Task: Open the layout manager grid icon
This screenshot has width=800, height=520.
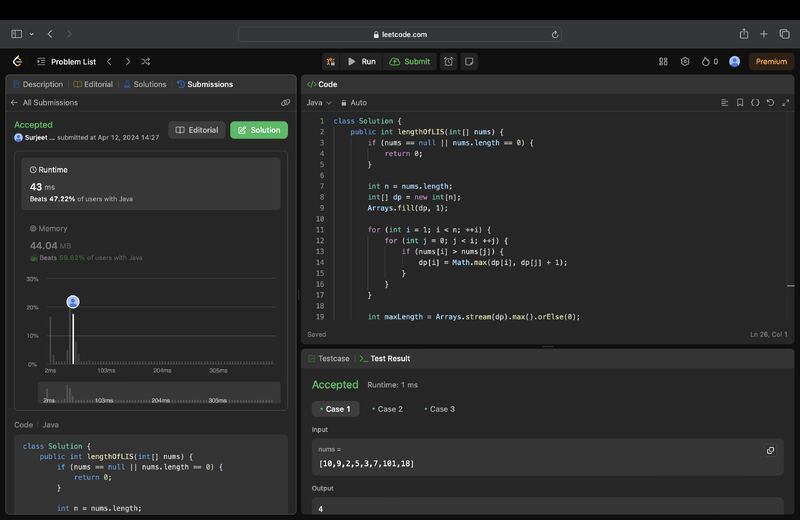Action: pyautogui.click(x=663, y=61)
